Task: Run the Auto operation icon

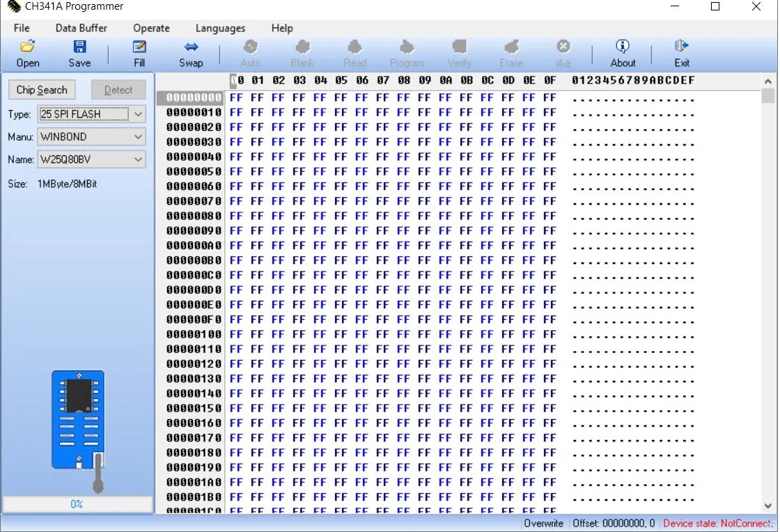Action: pos(251,54)
